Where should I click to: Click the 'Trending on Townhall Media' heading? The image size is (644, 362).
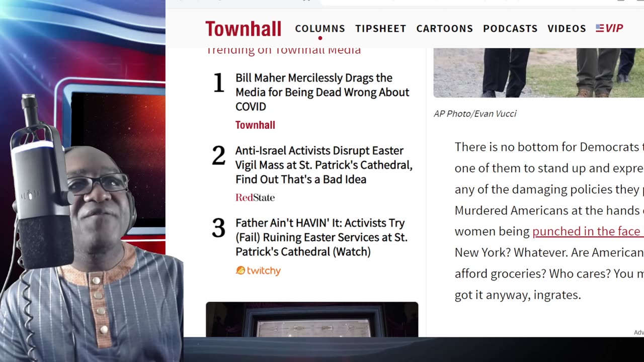[283, 50]
